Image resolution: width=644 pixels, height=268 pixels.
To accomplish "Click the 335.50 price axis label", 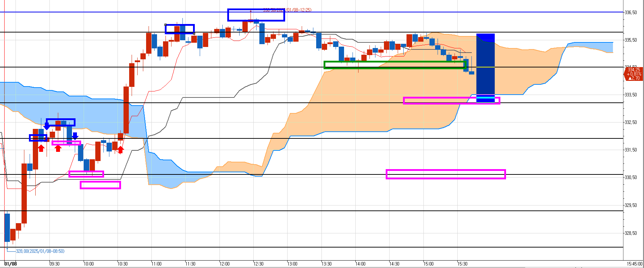I will [x=631, y=40].
